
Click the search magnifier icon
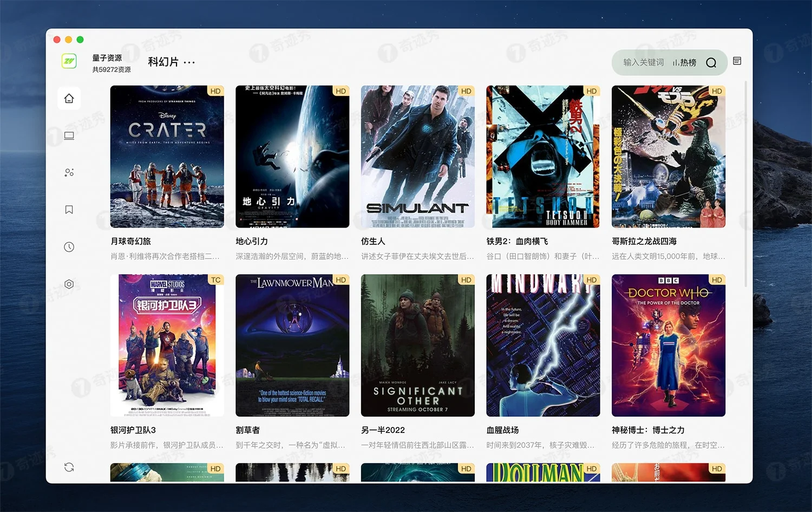click(711, 63)
